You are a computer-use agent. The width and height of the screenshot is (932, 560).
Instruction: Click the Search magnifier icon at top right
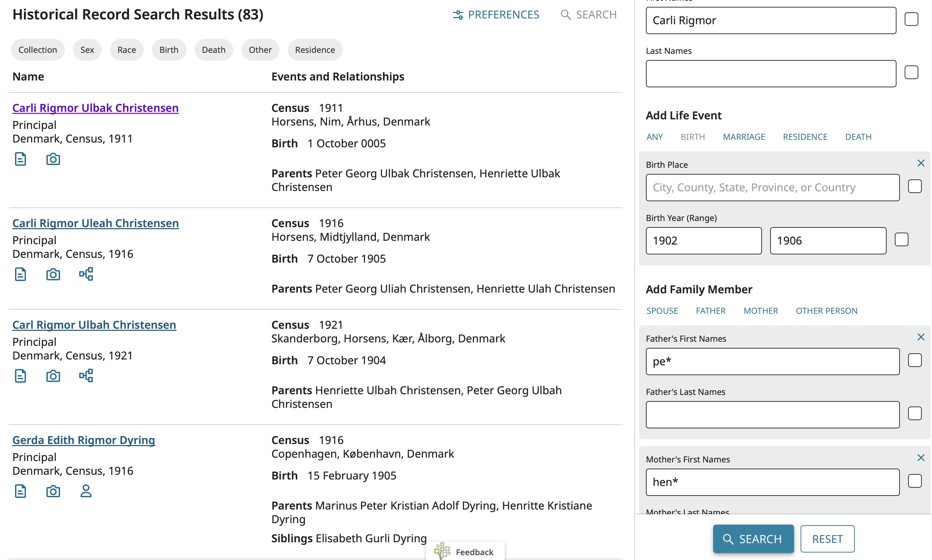click(565, 14)
